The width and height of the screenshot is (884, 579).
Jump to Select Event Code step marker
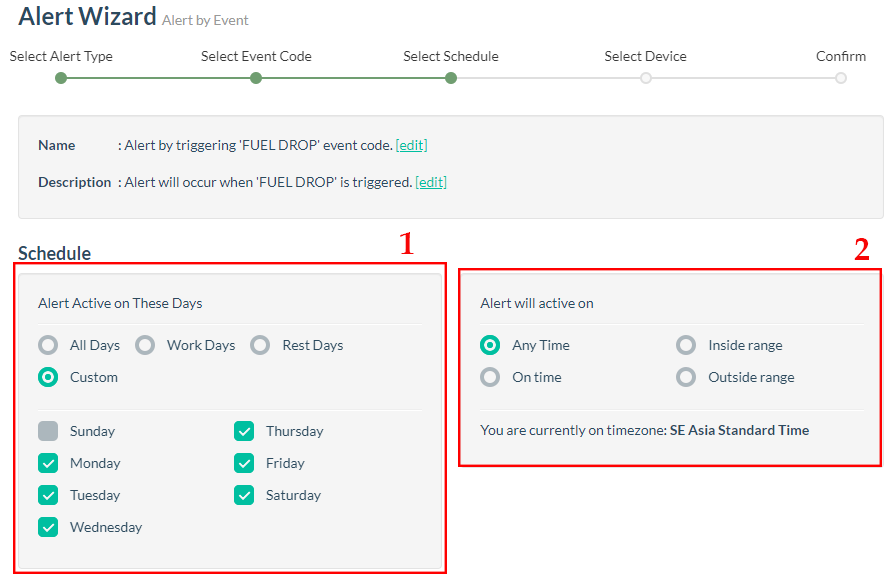256,78
